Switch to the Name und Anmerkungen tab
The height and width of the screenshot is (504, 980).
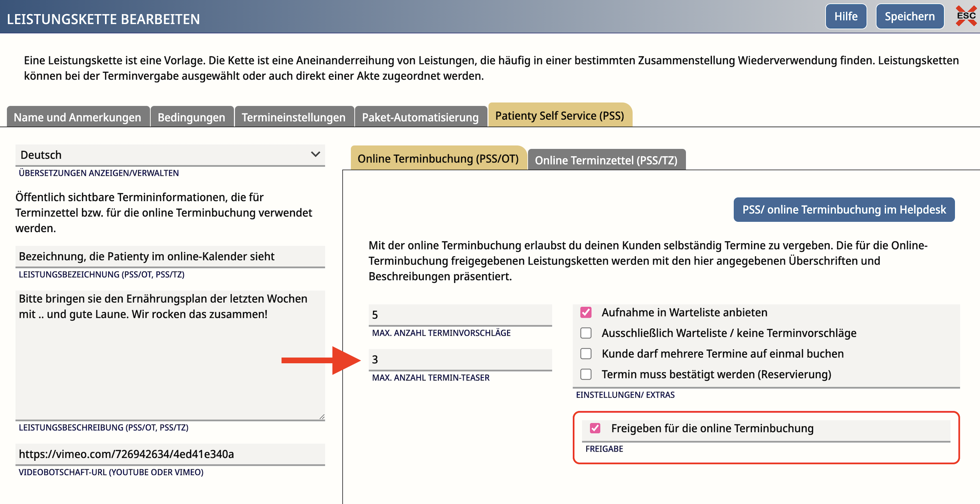pos(78,117)
